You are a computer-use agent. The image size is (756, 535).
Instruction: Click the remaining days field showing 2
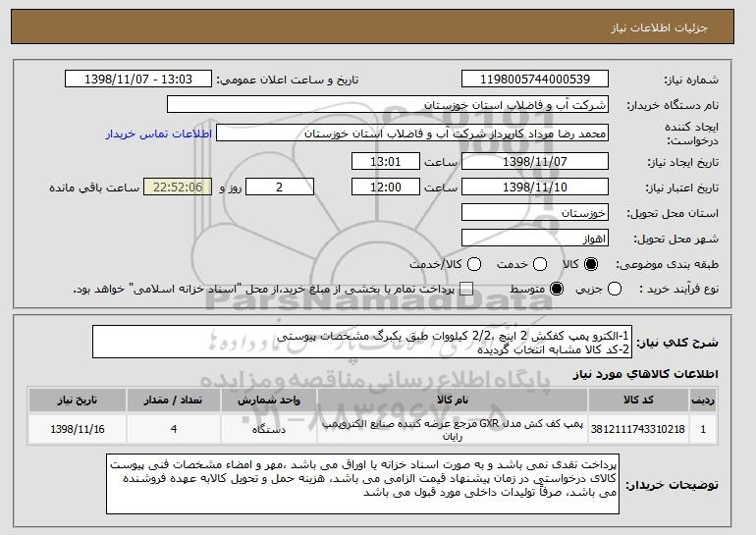coord(280,187)
